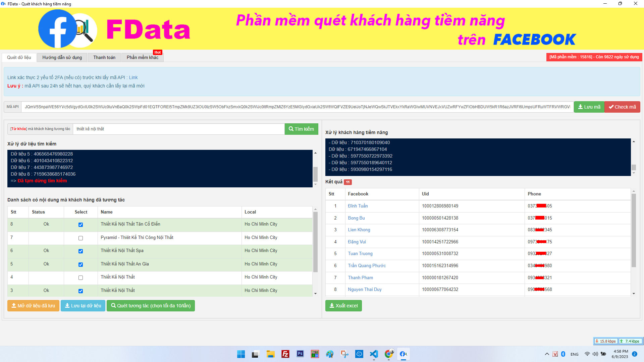
Task: Click Lưu mã button
Action: coord(589,107)
